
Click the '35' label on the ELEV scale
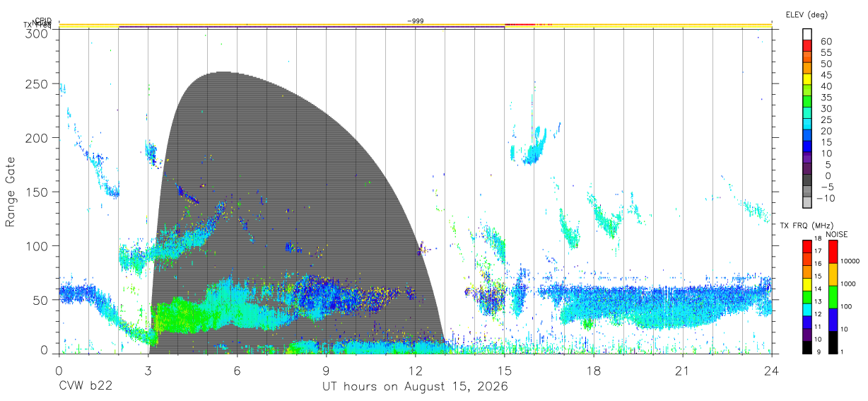tap(825, 97)
